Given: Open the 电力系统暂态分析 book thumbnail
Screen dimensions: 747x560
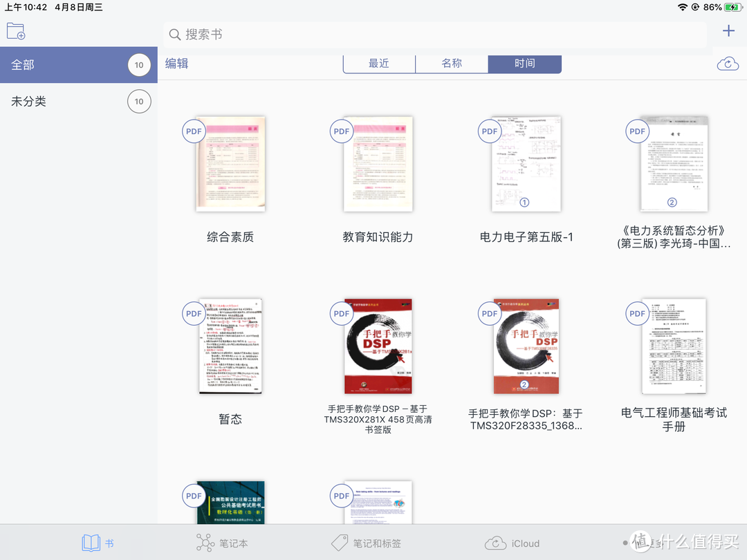Looking at the screenshot, I should (x=674, y=164).
